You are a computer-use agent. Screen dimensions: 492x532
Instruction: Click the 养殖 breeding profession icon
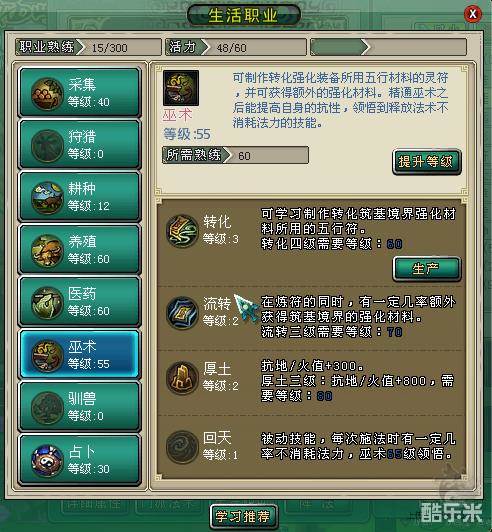[47, 251]
